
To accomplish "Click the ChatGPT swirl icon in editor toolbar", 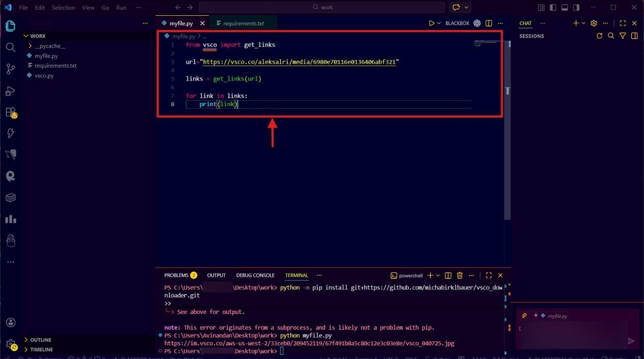I will tap(477, 23).
